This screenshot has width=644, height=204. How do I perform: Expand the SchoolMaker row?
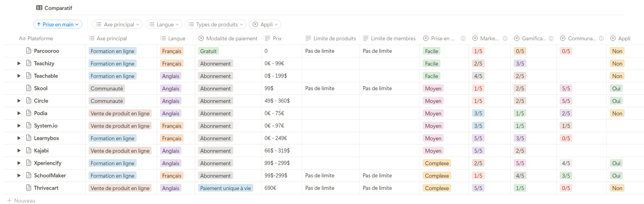19,175
